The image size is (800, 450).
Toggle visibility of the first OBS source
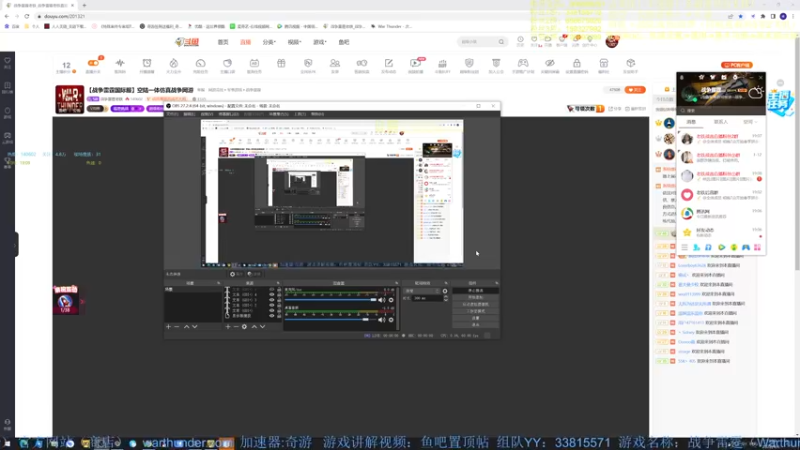(x=271, y=289)
